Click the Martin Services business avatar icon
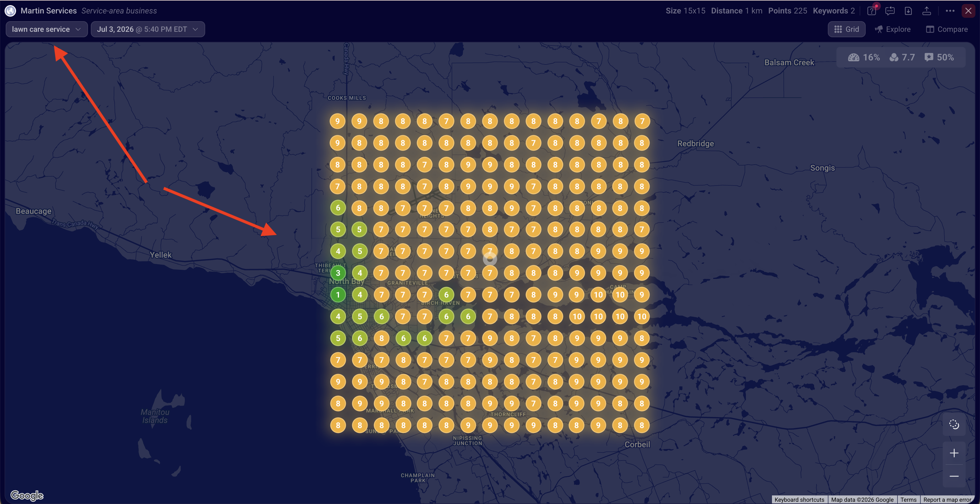 pyautogui.click(x=10, y=11)
